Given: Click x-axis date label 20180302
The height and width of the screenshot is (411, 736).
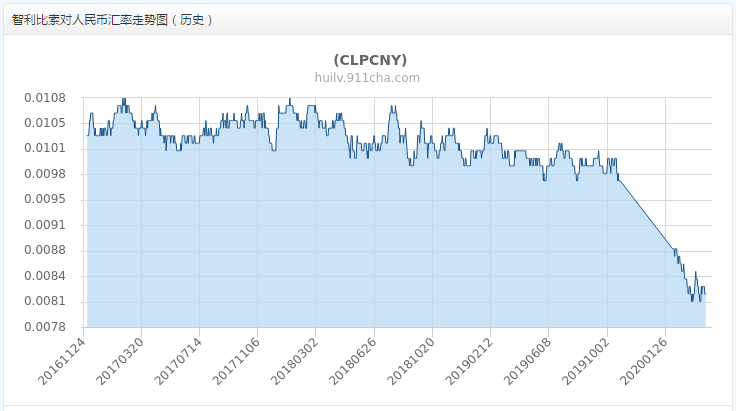Looking at the screenshot, I should point(294,361).
